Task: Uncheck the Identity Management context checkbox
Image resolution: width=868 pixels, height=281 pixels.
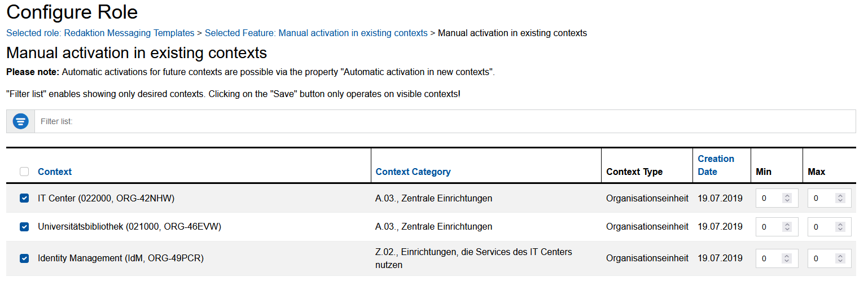Action: (24, 258)
